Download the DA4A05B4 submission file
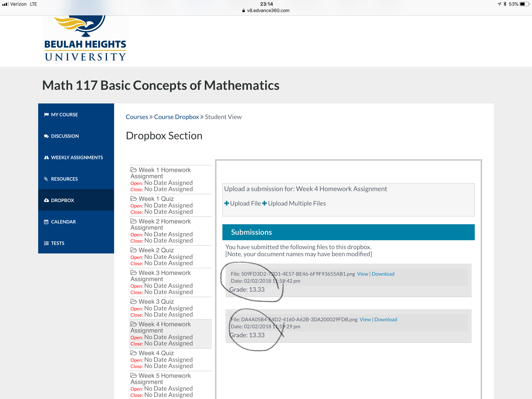This screenshot has width=532, height=399. [x=386, y=319]
